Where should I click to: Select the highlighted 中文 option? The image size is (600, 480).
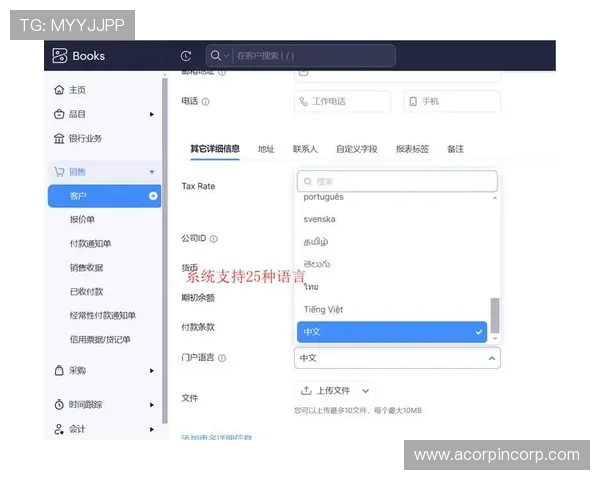pyautogui.click(x=392, y=332)
